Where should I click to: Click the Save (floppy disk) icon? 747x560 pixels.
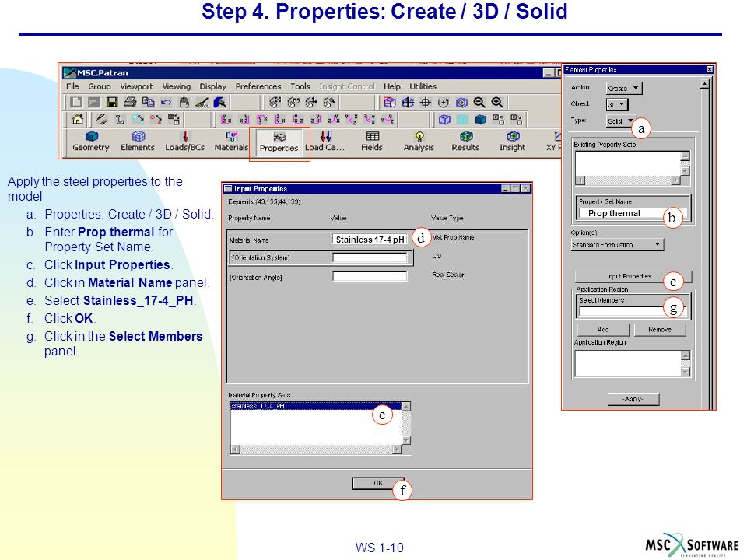[x=112, y=102]
